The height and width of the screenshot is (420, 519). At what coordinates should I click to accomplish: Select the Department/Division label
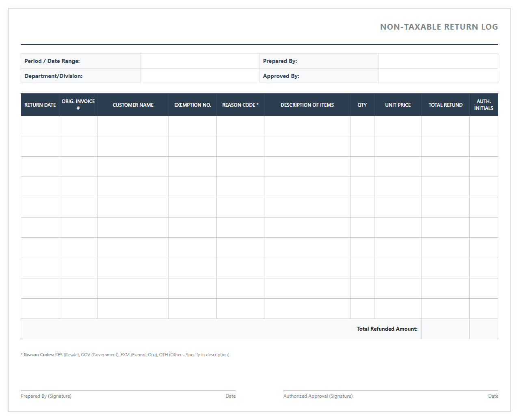coord(53,76)
